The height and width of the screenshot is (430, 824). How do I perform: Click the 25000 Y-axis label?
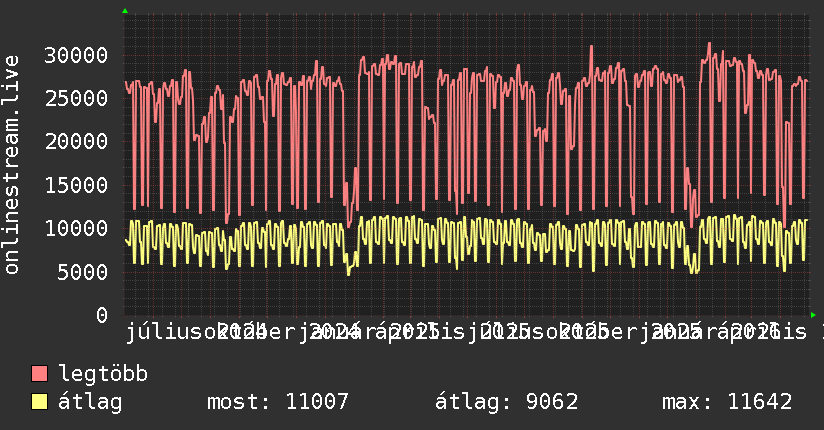coord(78,98)
